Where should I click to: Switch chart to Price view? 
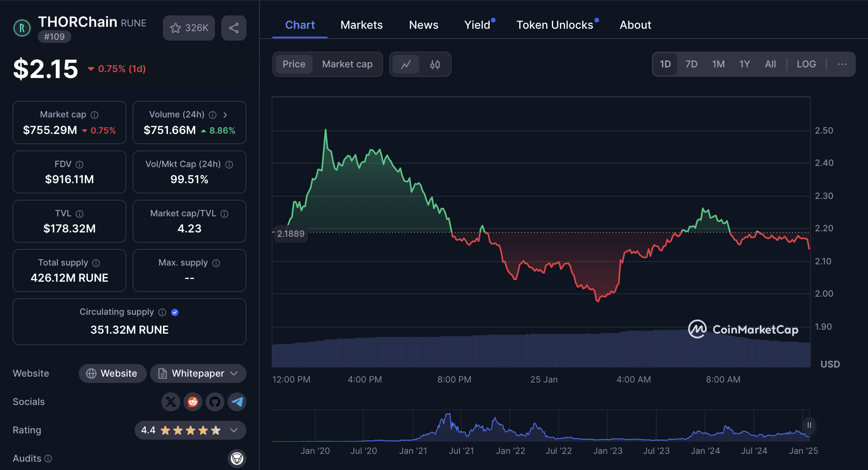pyautogui.click(x=294, y=64)
